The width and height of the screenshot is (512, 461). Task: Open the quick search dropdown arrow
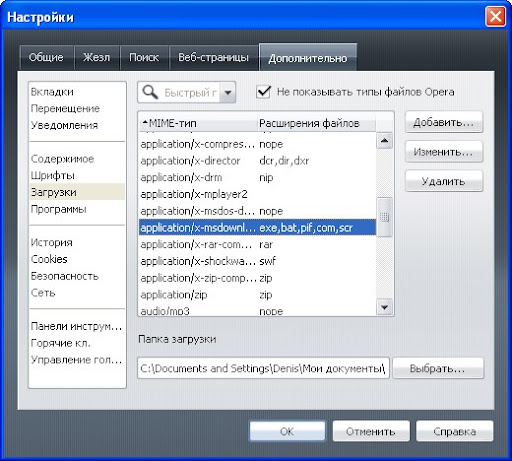(x=228, y=92)
